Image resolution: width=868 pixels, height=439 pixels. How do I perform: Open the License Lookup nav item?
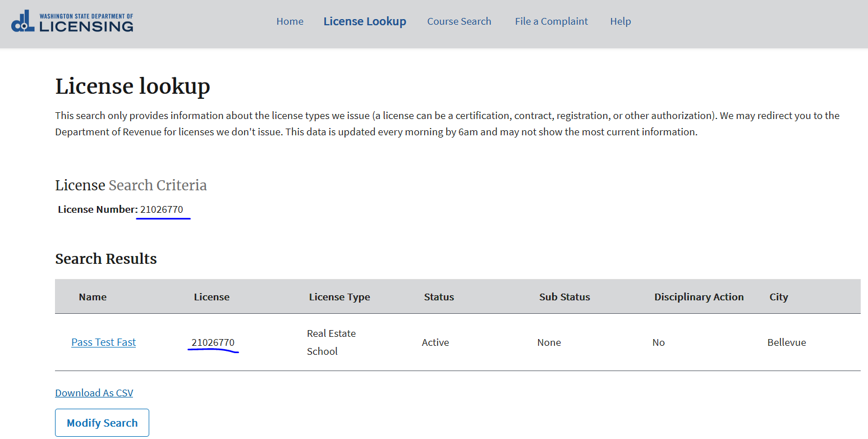365,21
